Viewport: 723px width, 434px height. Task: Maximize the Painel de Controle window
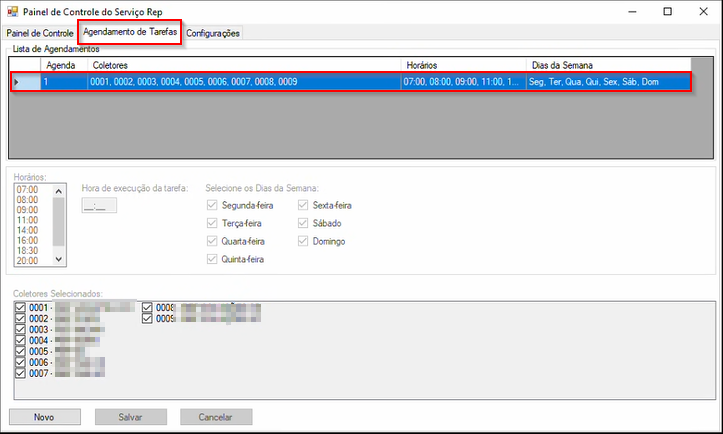(x=667, y=11)
